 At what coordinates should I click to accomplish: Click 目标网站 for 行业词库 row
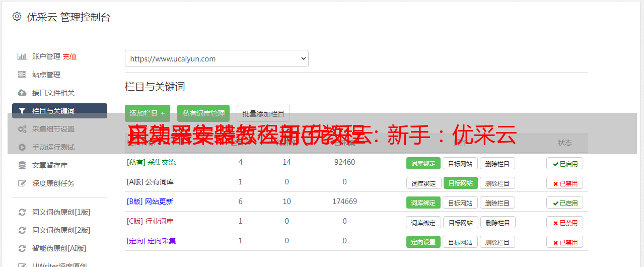tap(461, 222)
